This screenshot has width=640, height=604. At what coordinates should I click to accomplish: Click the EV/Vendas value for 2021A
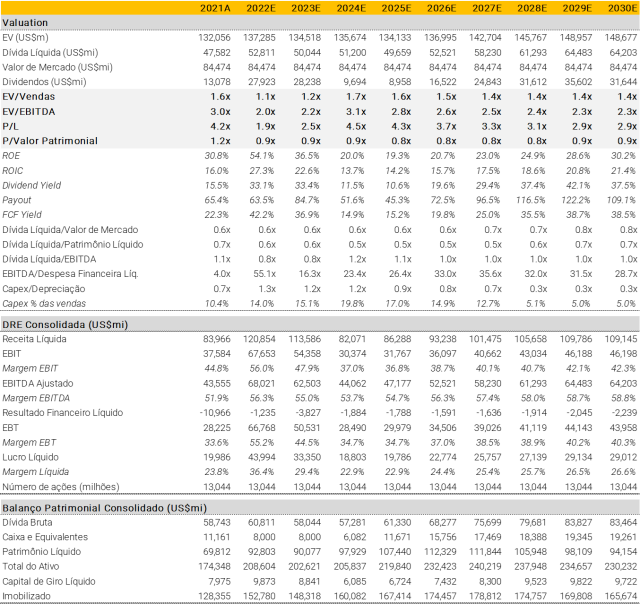tap(221, 96)
